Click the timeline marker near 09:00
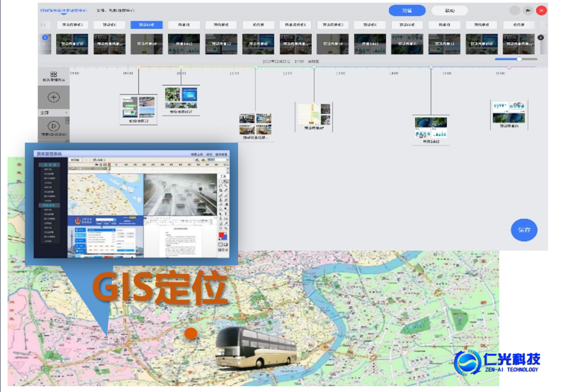565x392 pixels. tap(139, 68)
